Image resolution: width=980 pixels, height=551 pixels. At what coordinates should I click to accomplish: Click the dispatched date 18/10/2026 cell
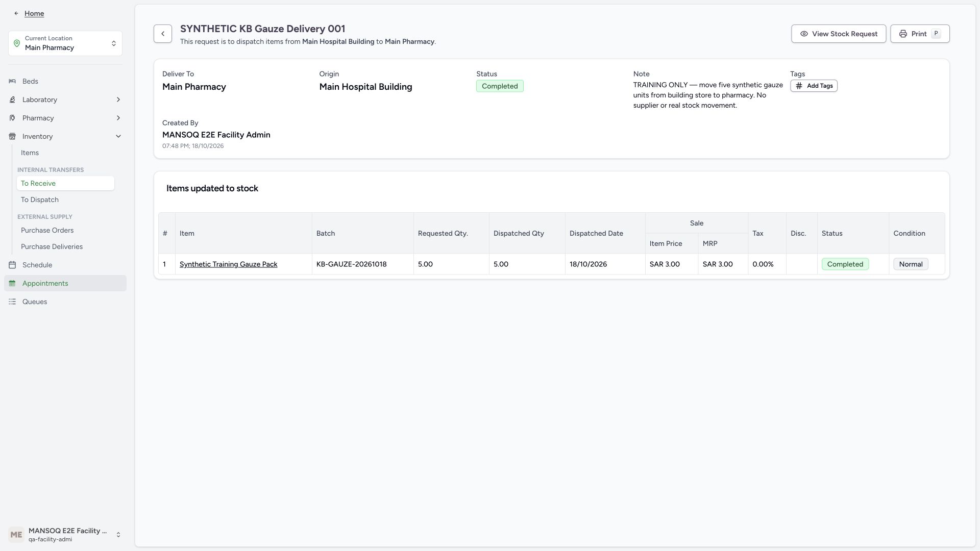point(605,264)
